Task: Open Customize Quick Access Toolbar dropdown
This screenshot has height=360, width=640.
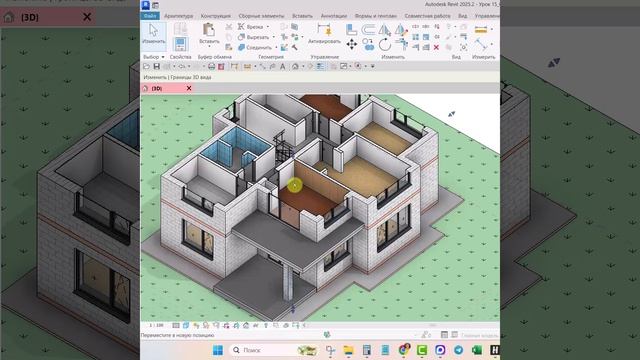Action: tap(373, 66)
